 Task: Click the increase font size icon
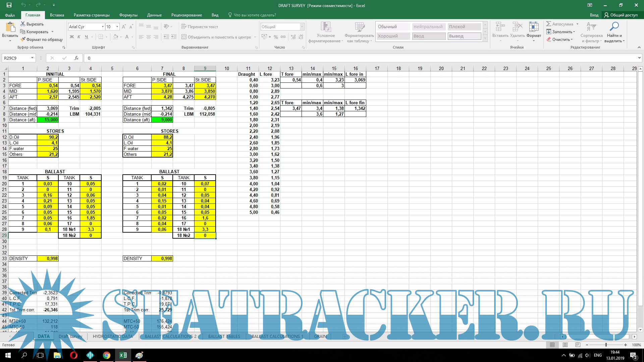(x=124, y=27)
